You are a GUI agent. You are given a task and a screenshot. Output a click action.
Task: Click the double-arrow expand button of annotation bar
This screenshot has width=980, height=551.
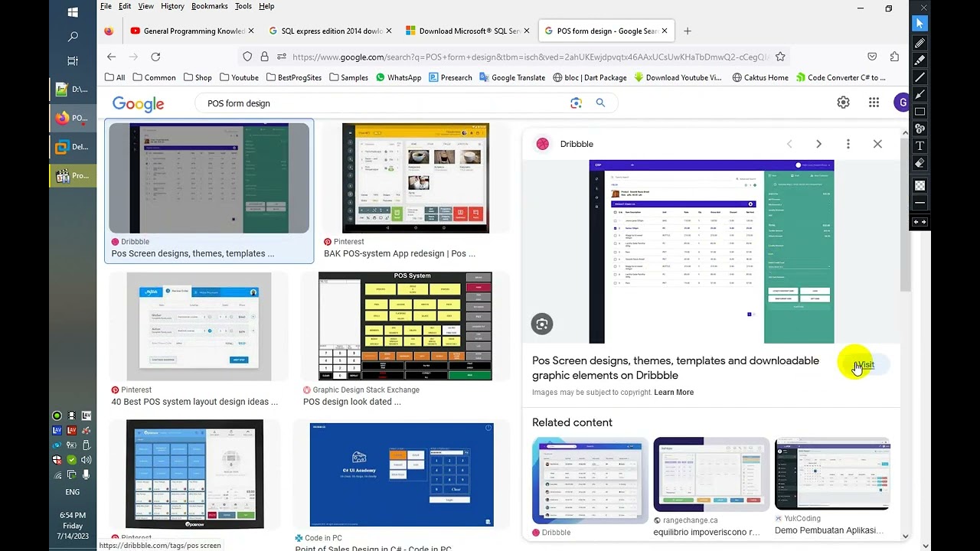pos(920,222)
